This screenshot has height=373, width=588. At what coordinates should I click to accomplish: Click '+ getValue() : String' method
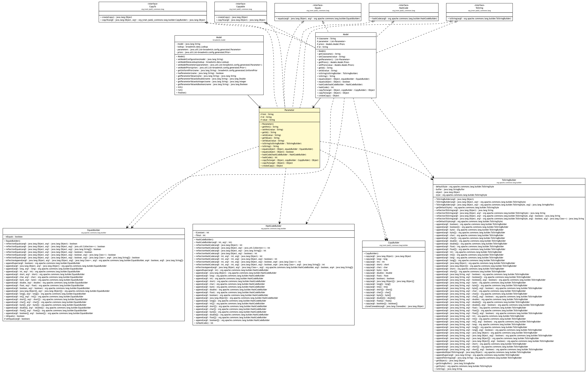point(270,138)
